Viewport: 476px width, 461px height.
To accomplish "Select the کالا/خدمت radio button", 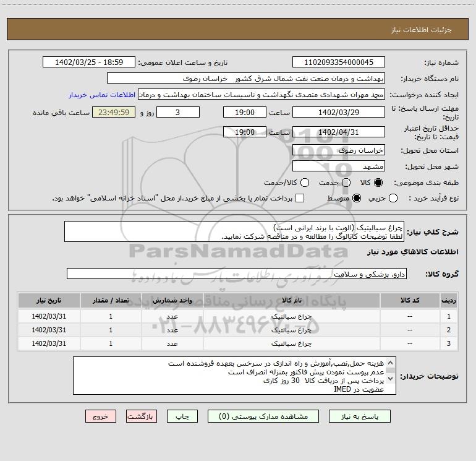I will [x=305, y=183].
